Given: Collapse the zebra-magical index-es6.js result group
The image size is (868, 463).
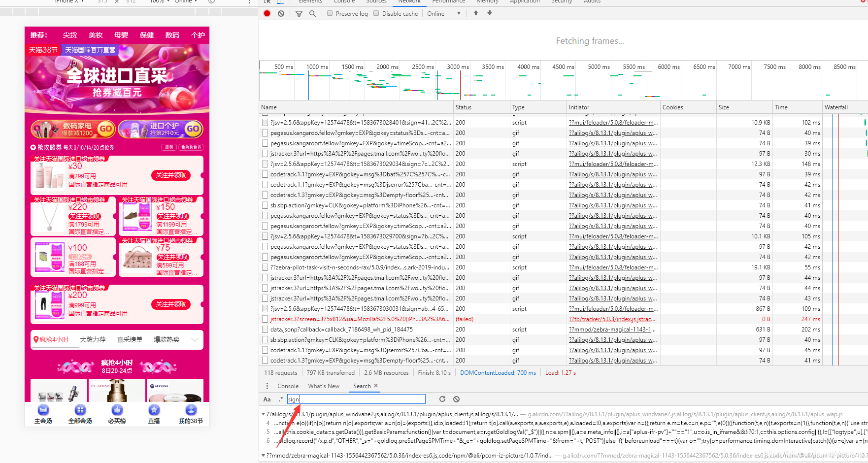Looking at the screenshot, I should pos(263,456).
